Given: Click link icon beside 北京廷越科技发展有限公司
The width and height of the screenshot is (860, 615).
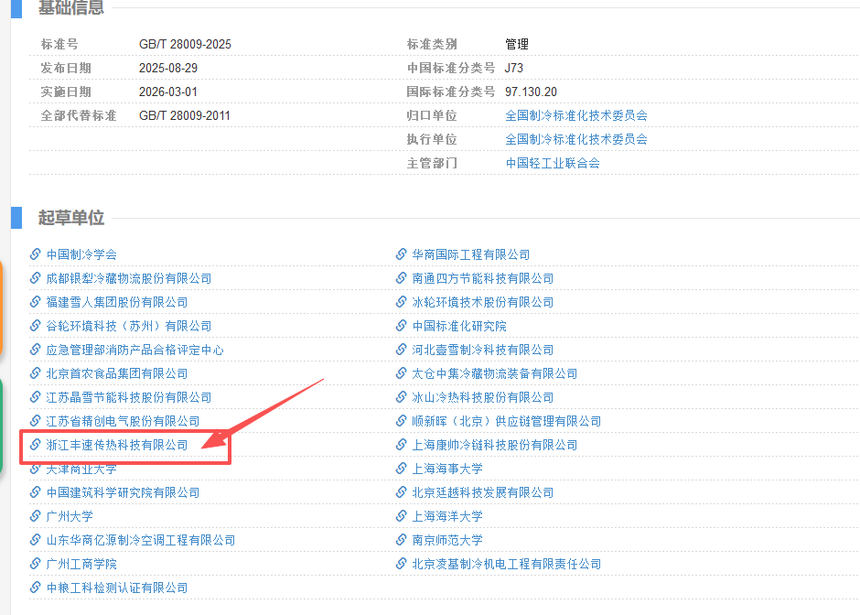Looking at the screenshot, I should pyautogui.click(x=401, y=492).
